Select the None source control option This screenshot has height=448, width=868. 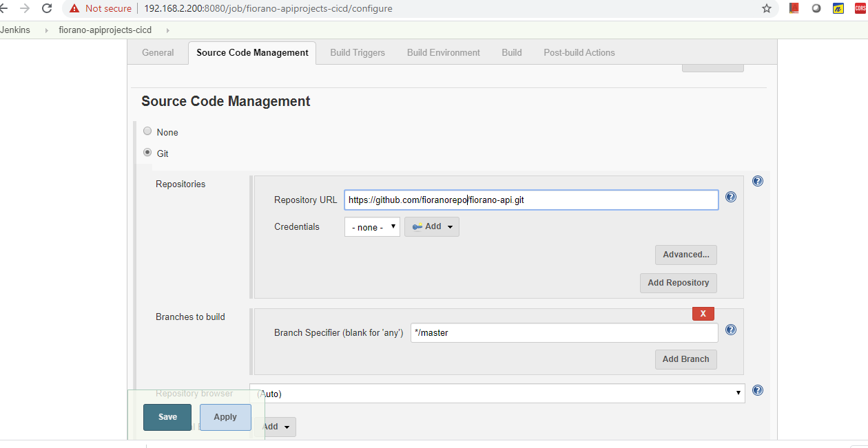pos(147,131)
